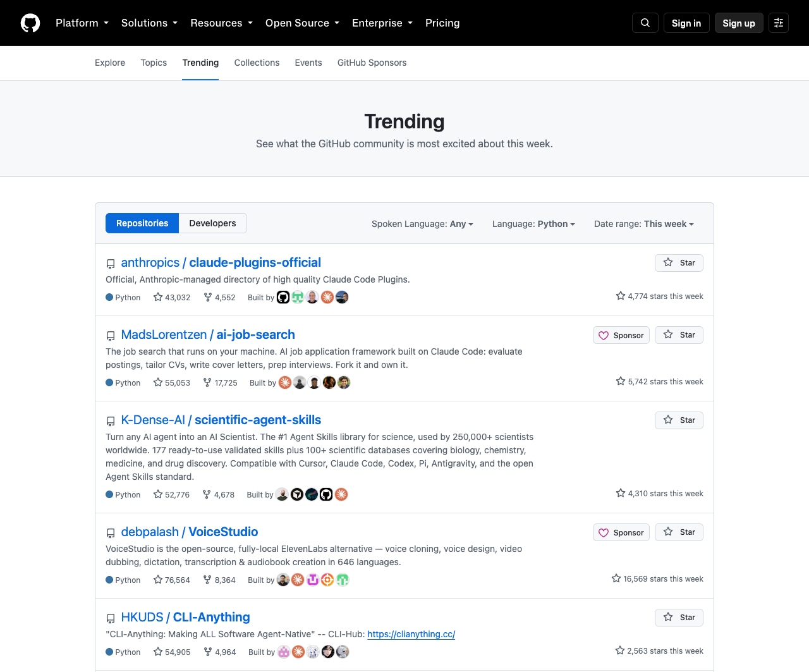809x672 pixels.
Task: Click star count 54,905 for CLI-Anything
Action: point(172,652)
